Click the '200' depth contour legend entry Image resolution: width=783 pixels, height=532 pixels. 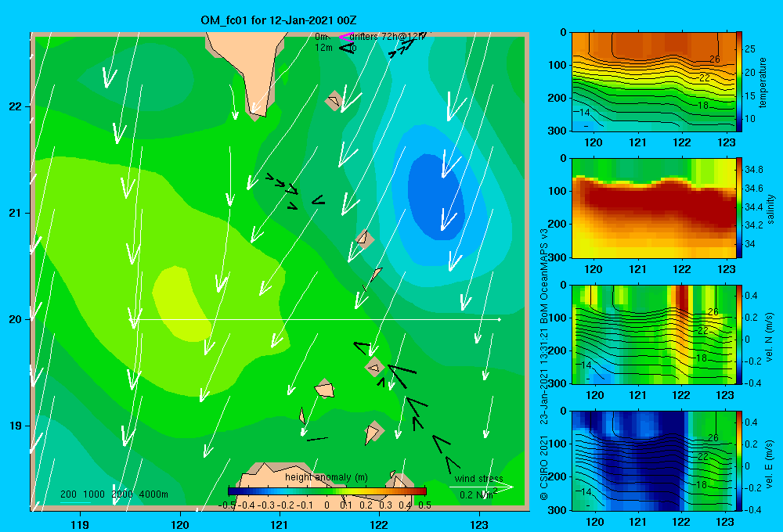tap(68, 494)
